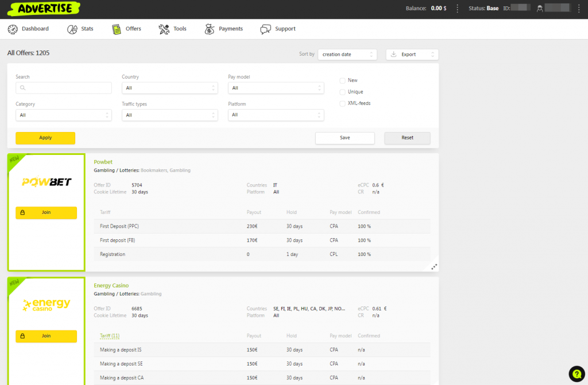Click the 170€ payout value
The width and height of the screenshot is (588, 385).
click(252, 240)
